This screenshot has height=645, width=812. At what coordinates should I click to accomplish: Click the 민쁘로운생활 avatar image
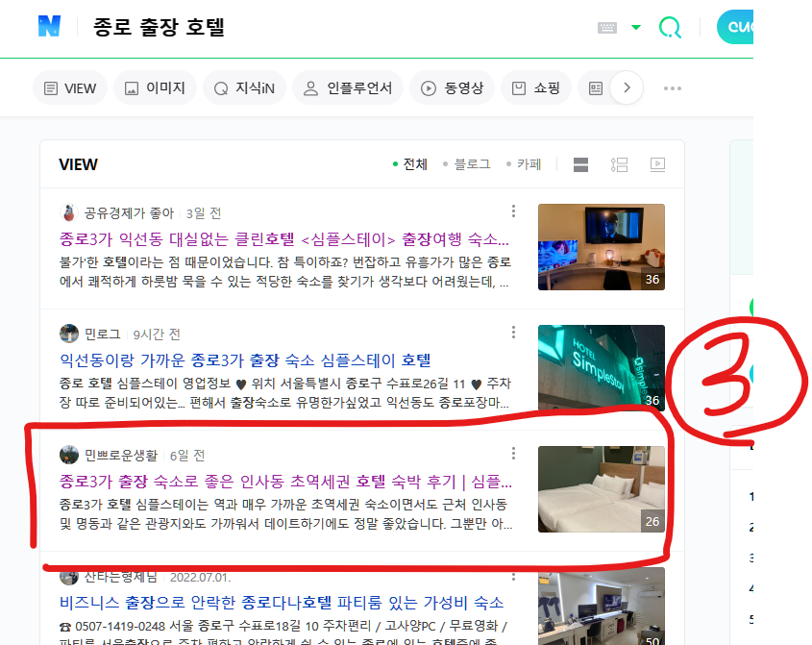[69, 456]
